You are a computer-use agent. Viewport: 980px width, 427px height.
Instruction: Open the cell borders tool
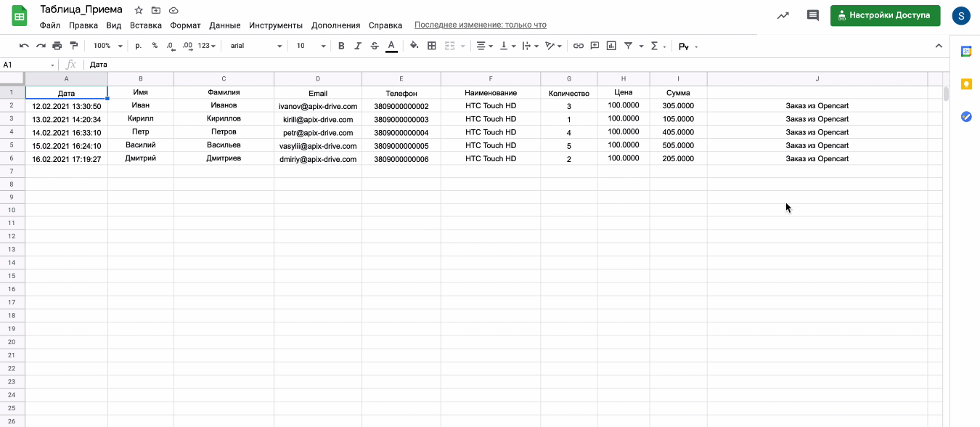click(x=432, y=46)
